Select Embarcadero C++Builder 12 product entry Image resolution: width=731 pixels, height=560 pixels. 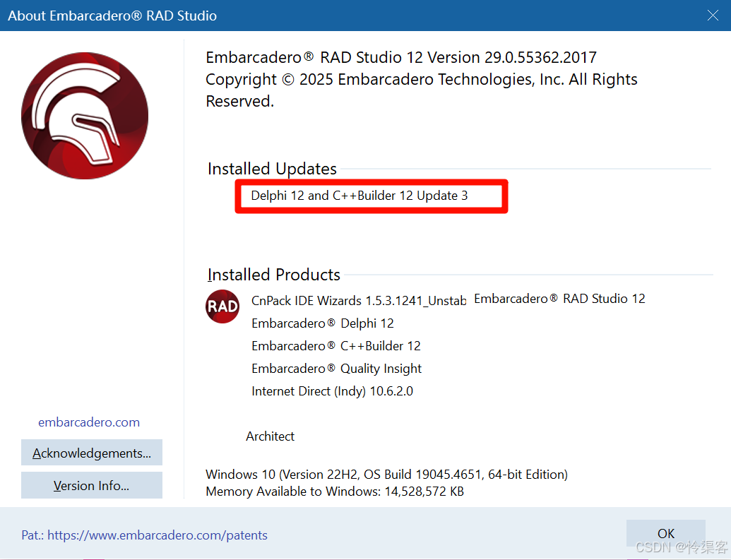click(336, 346)
